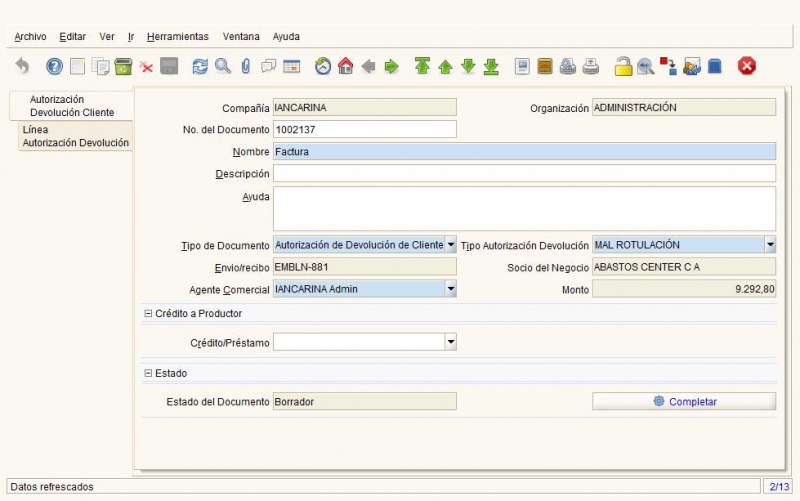Viewport: 800px width, 501px height.
Task: Collapse the Estado section
Action: (148, 373)
